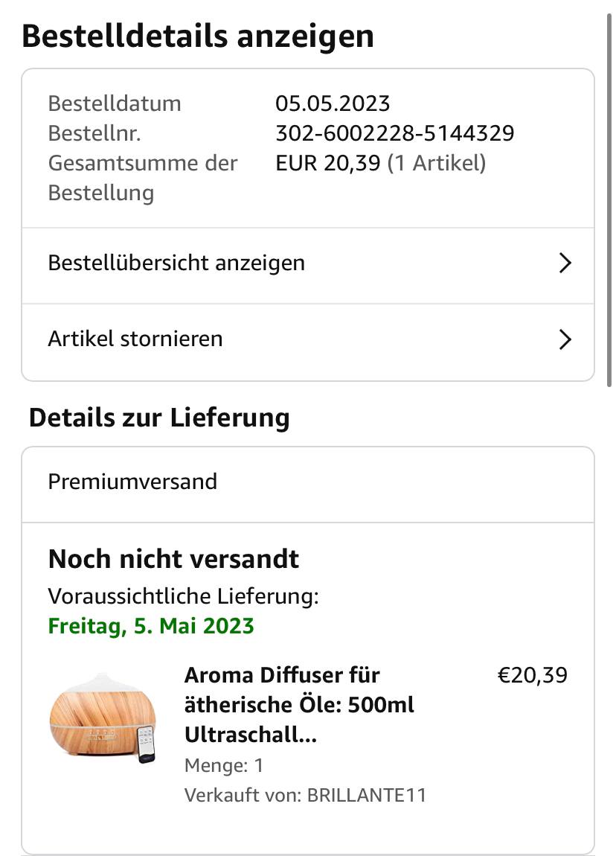
Task: Click the total amount EUR 20,39
Action: pos(328,163)
